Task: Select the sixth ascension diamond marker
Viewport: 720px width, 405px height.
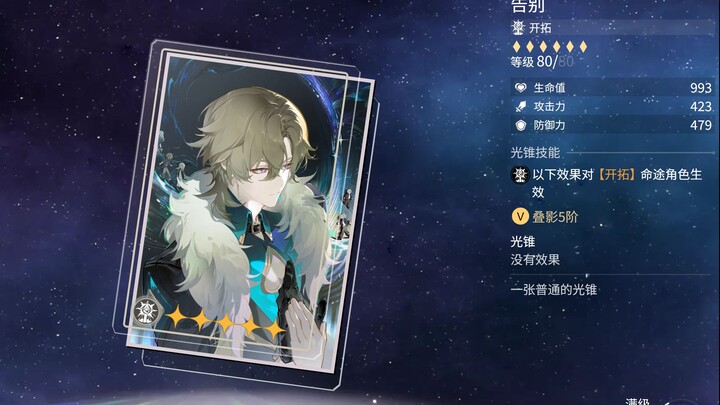Action: tap(583, 46)
